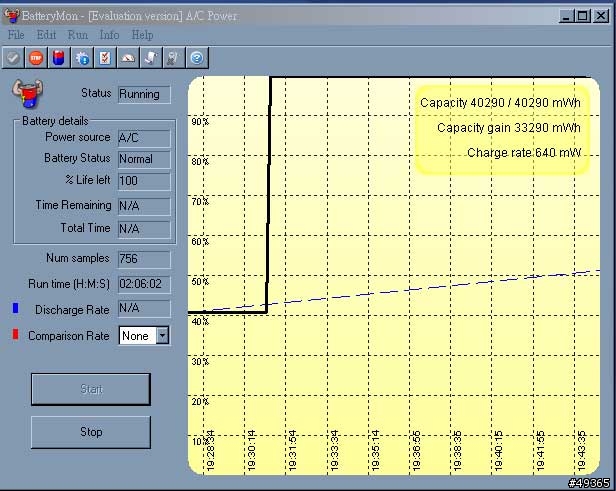The image size is (616, 491).
Task: Minimize the BatteryMon window
Action: click(566, 16)
